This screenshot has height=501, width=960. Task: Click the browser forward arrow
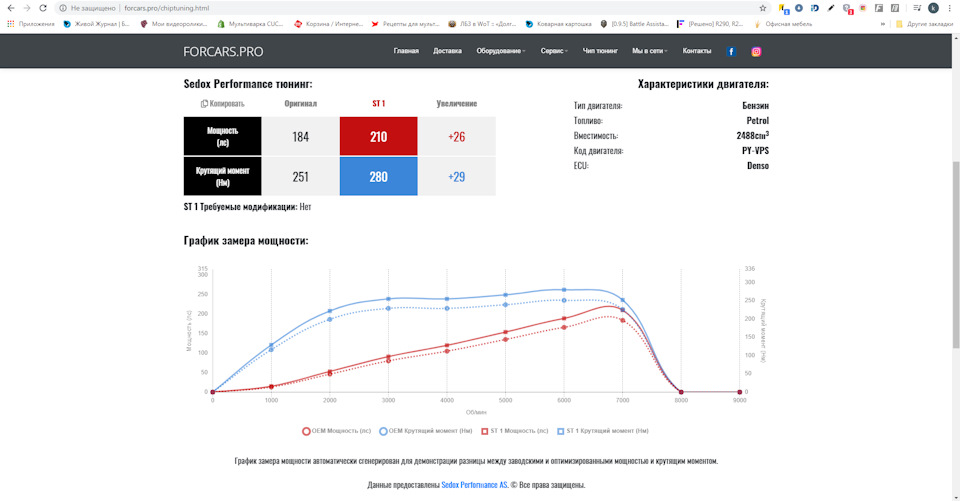[26, 8]
